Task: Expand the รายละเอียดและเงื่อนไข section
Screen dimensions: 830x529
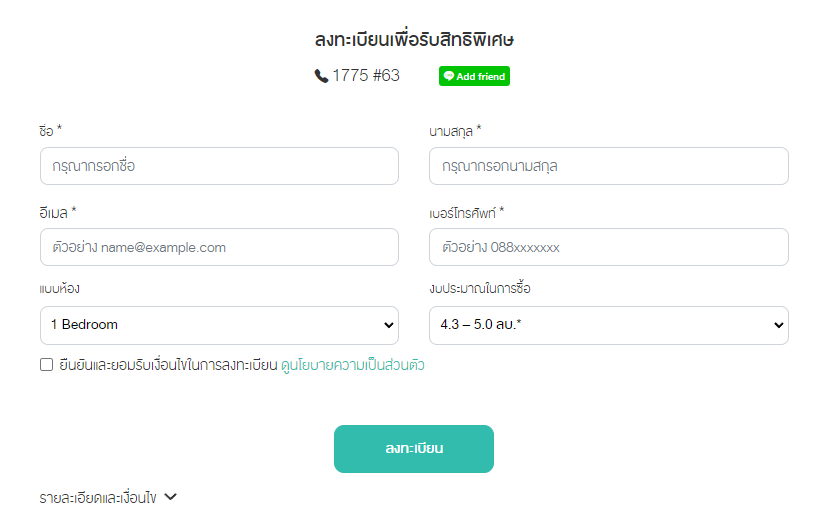Action: tap(108, 498)
